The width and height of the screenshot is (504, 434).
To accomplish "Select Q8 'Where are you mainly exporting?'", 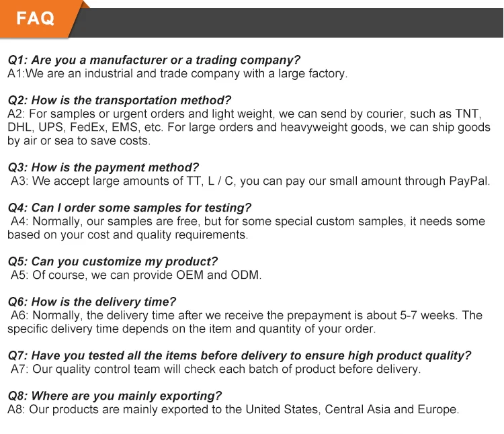I will tap(114, 396).
